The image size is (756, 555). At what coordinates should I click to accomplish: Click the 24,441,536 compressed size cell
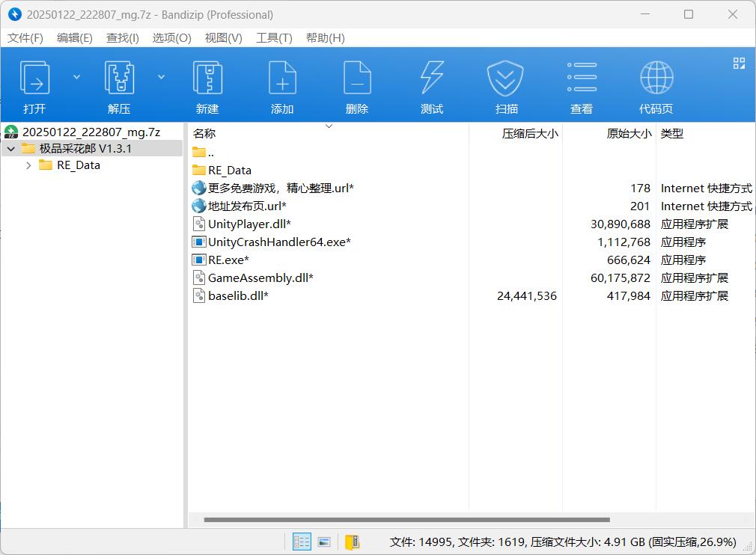coord(526,295)
